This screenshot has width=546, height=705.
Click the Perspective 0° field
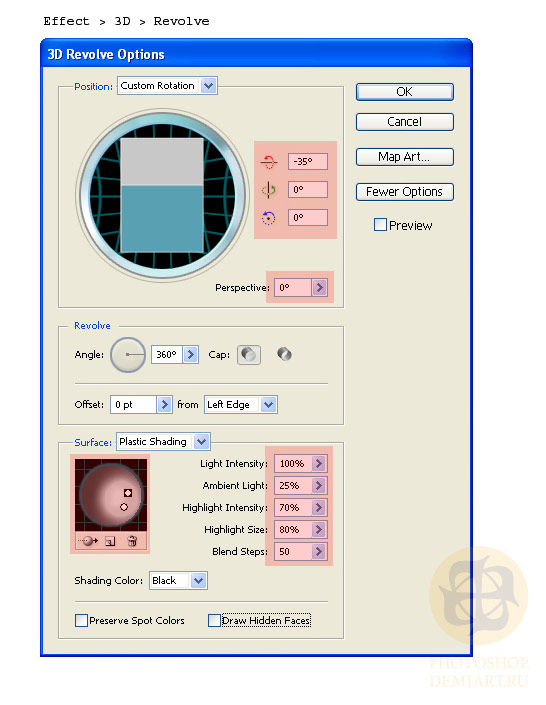point(293,287)
